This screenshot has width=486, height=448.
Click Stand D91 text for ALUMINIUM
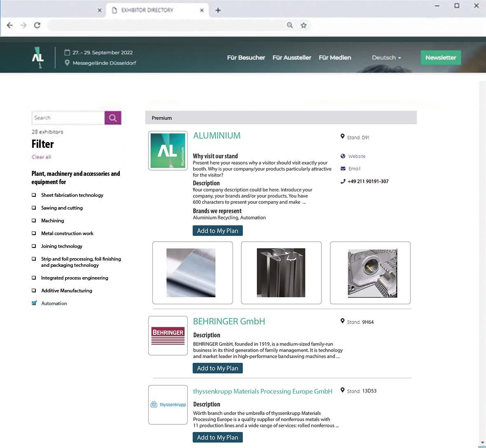tap(358, 138)
